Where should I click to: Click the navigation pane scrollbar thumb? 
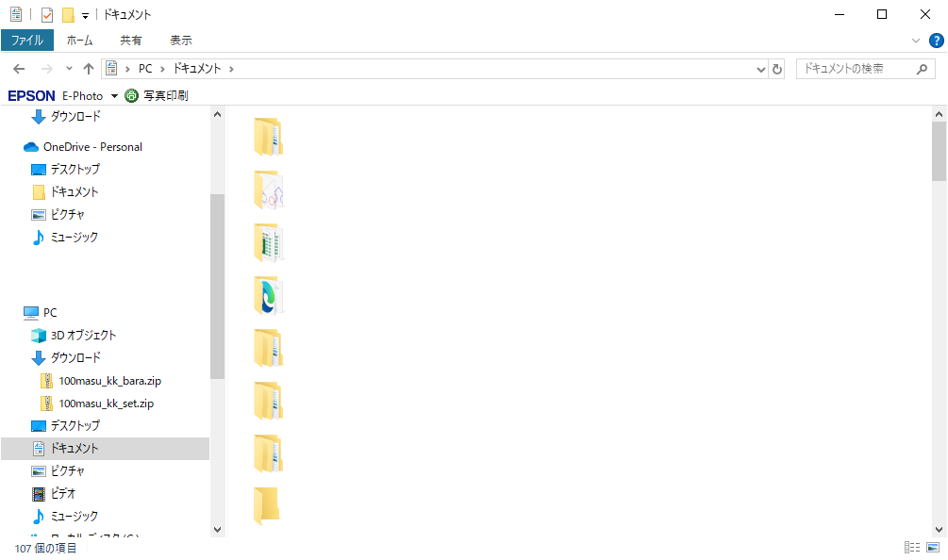(x=218, y=287)
